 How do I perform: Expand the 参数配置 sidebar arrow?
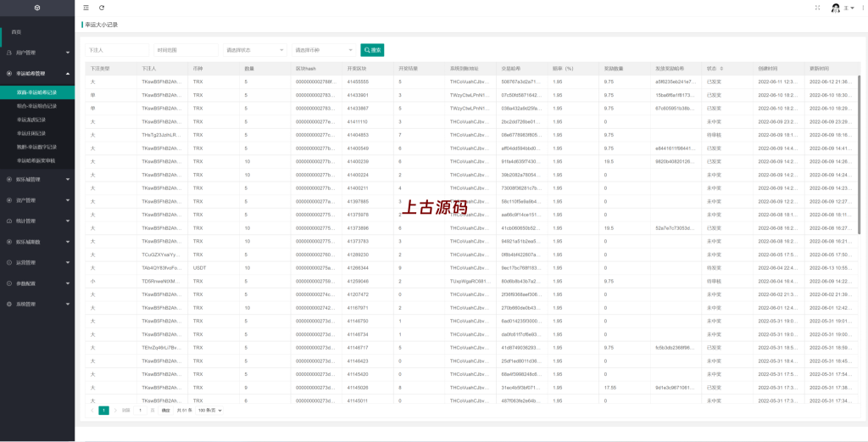point(68,283)
